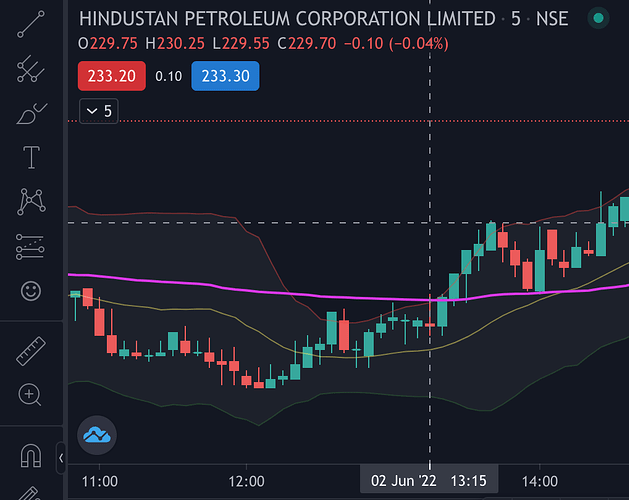The width and height of the screenshot is (629, 500).
Task: Open the forecasting and position tools
Action: (31, 246)
